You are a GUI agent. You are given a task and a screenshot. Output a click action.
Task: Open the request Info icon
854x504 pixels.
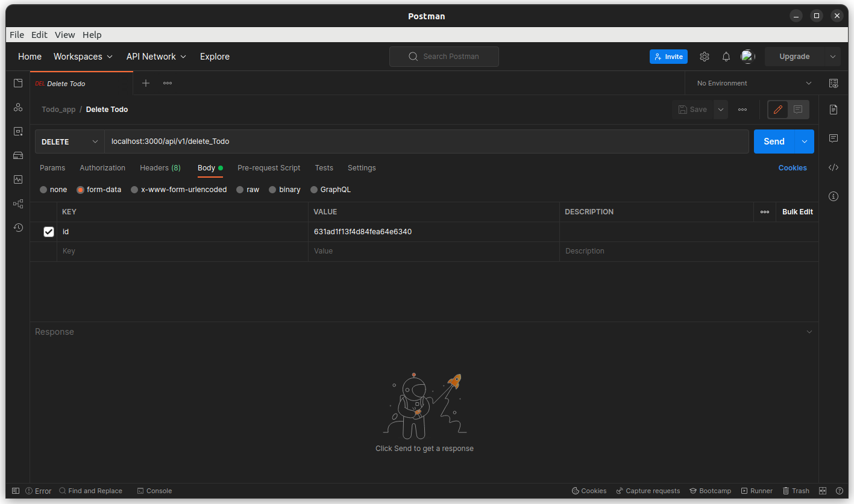click(834, 196)
